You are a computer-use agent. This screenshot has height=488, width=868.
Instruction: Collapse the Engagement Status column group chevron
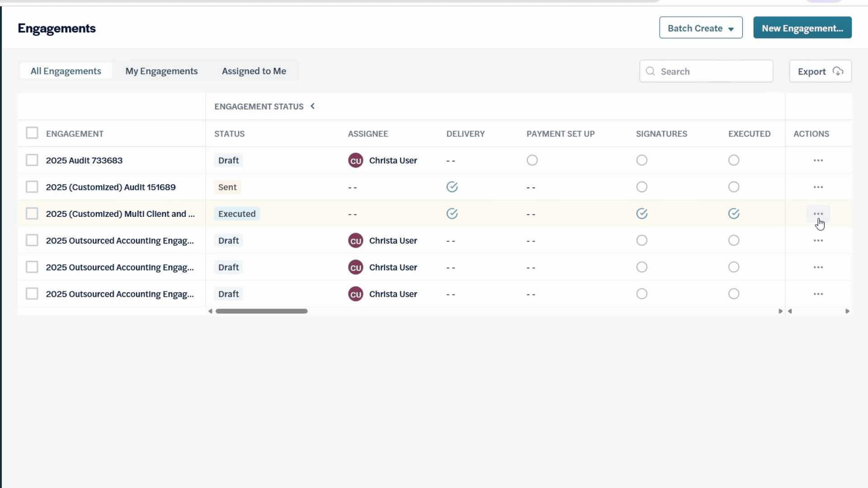pyautogui.click(x=312, y=106)
